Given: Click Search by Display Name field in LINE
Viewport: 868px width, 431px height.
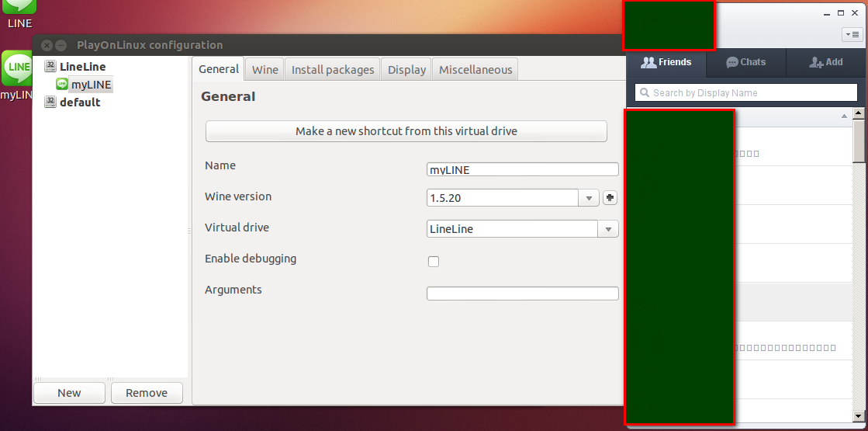Looking at the screenshot, I should tap(746, 92).
